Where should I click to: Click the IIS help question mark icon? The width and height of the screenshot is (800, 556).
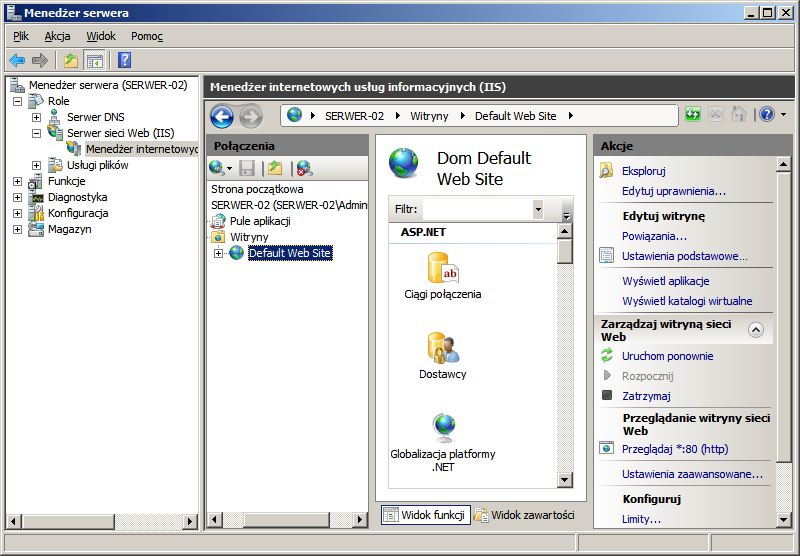(x=767, y=114)
